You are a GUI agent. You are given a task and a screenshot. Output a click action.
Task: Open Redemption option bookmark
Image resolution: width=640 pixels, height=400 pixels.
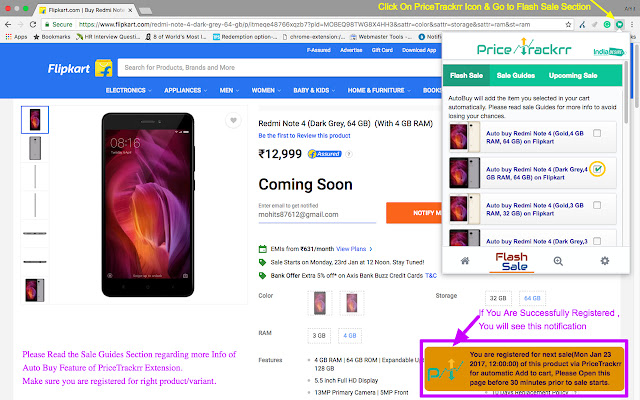(x=245, y=37)
